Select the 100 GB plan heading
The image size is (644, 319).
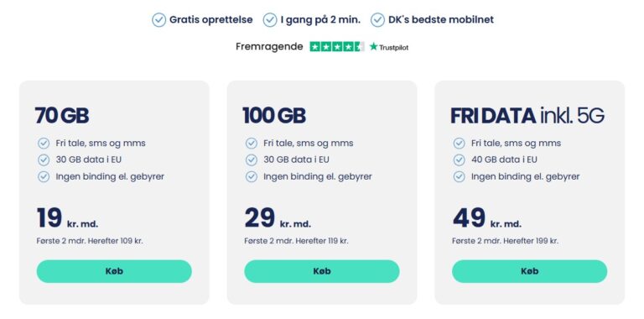tap(274, 116)
